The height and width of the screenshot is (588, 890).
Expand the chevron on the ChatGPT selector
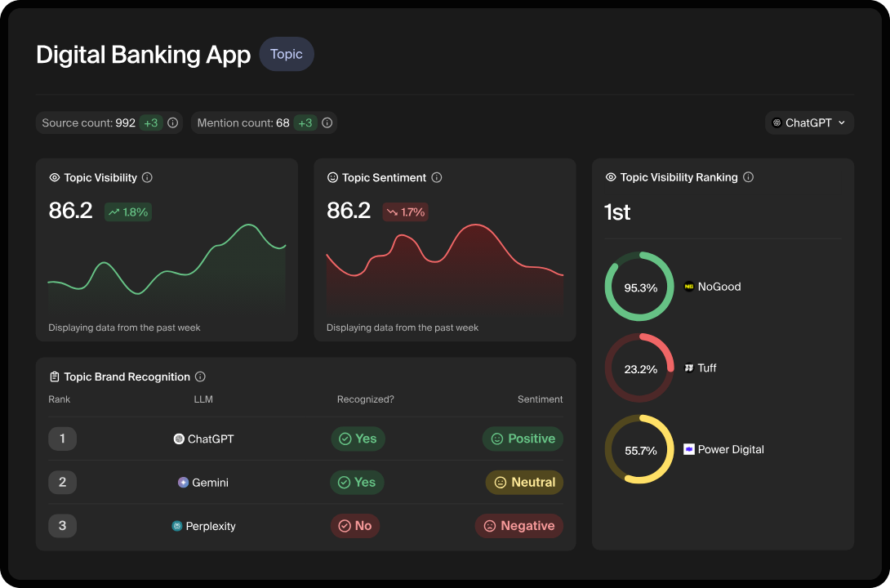pos(841,122)
